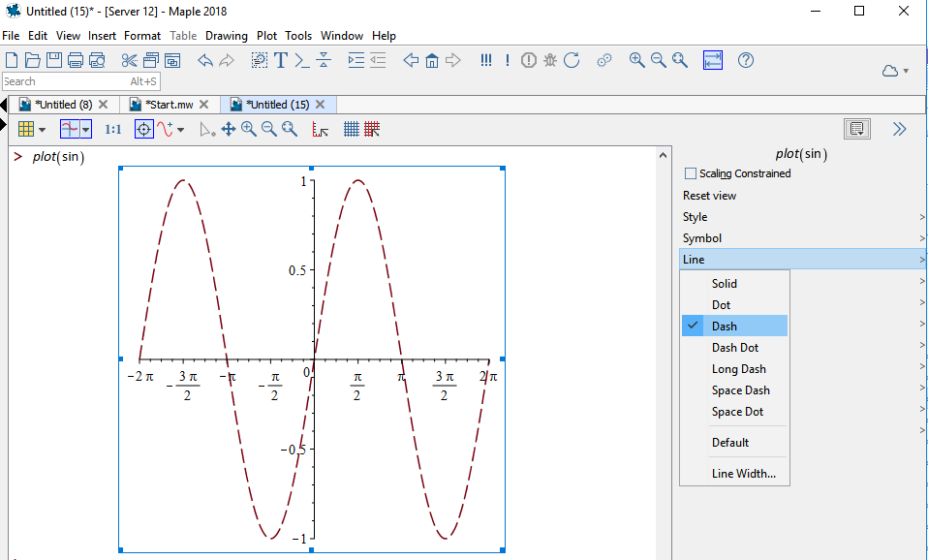Open the Plot menu
This screenshot has height=560, width=928.
click(266, 36)
